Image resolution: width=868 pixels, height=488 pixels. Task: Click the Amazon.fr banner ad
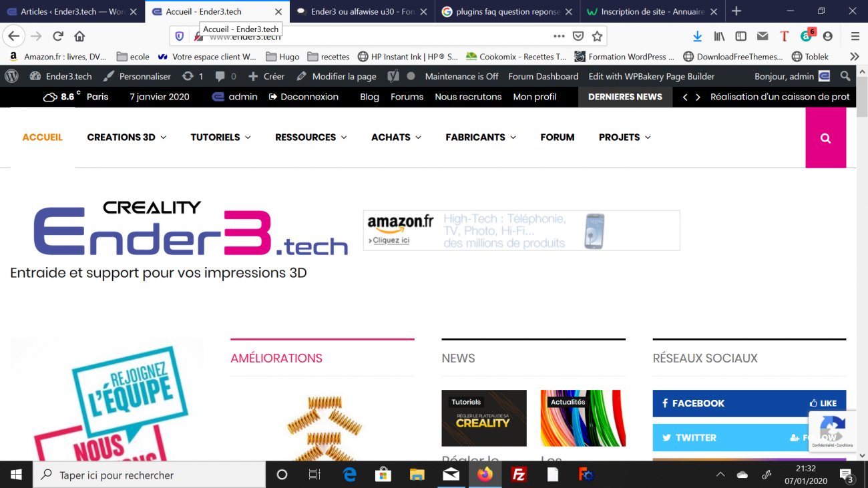coord(521,230)
